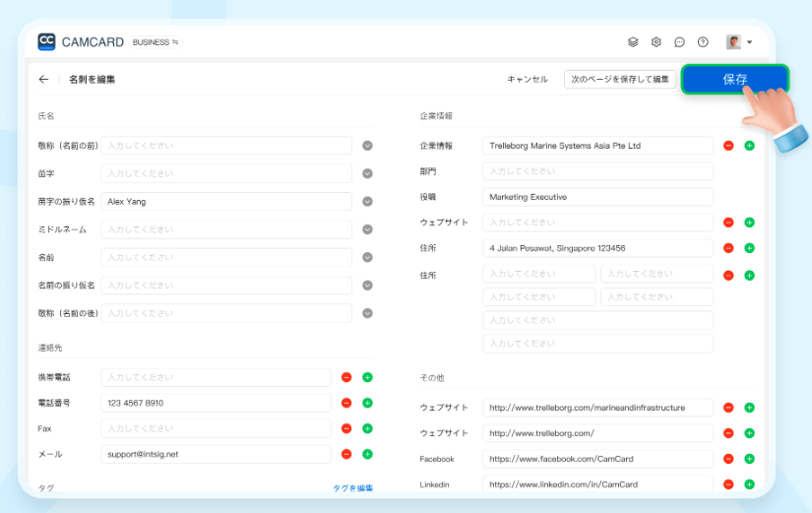Remove the Fax row with red minus

346,428
